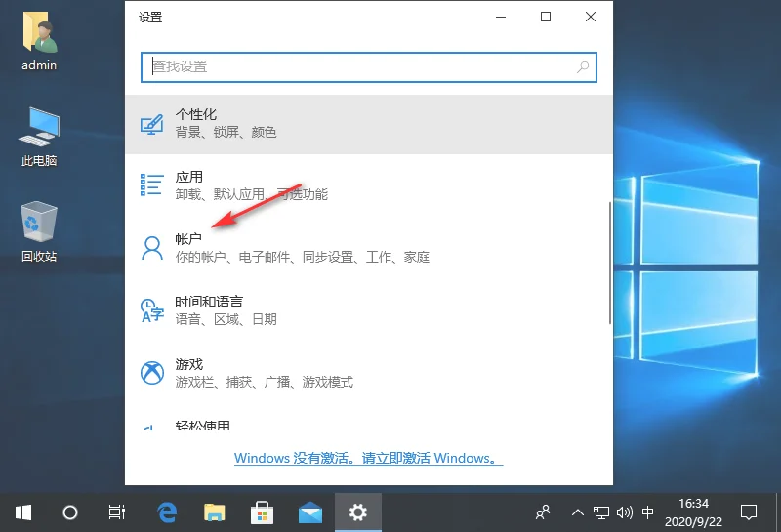
Task: Click the '语音、区域、日期' description
Action: coord(226,319)
